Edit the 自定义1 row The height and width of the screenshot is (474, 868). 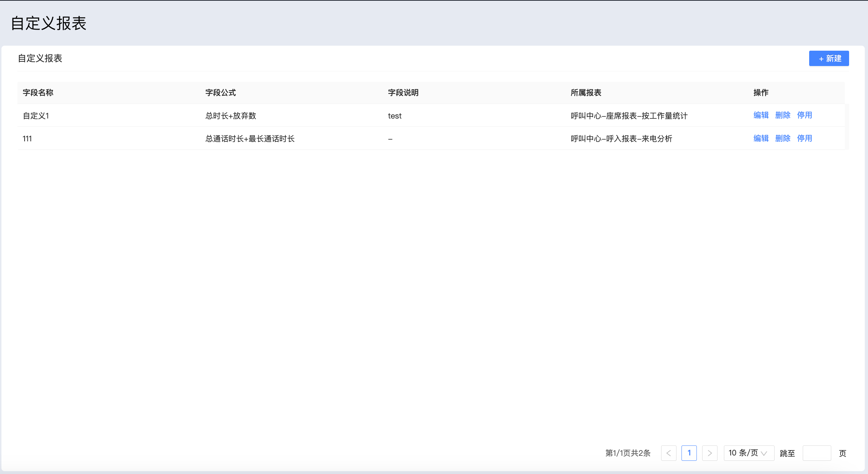761,115
